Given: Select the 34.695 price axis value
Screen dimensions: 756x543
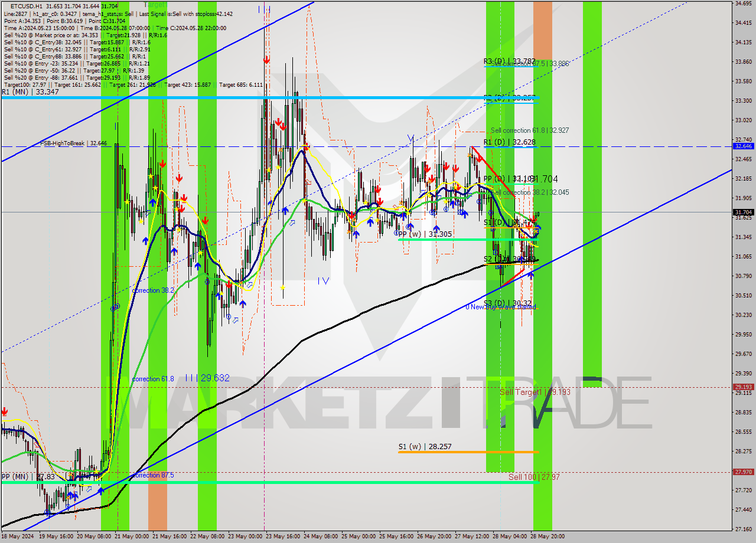Looking at the screenshot, I should point(743,4).
